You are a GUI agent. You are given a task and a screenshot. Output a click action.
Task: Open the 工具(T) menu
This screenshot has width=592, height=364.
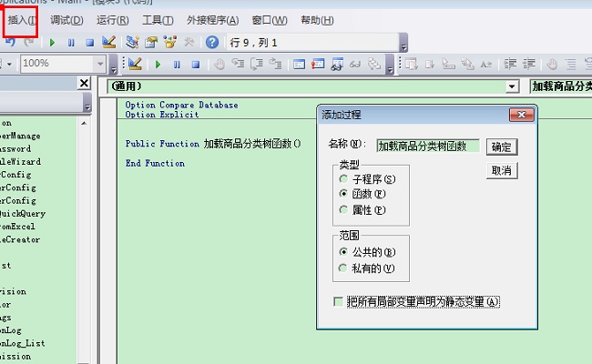pyautogui.click(x=158, y=20)
